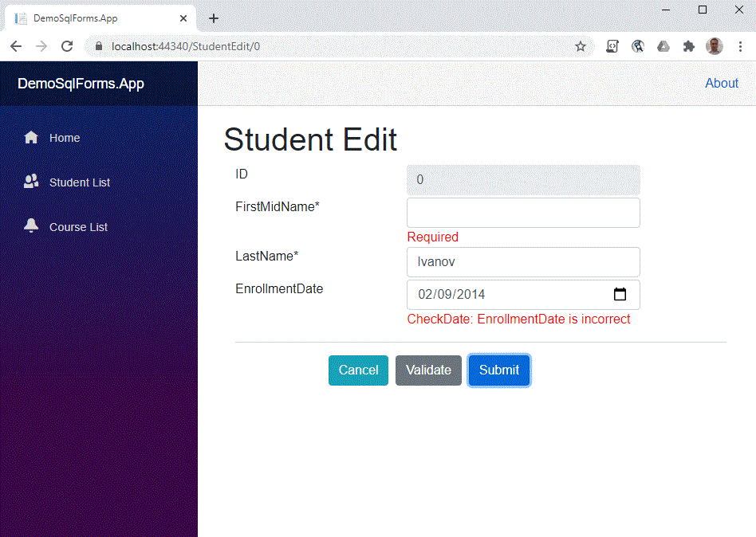Click the Validate button
This screenshot has width=756, height=537.
428,370
